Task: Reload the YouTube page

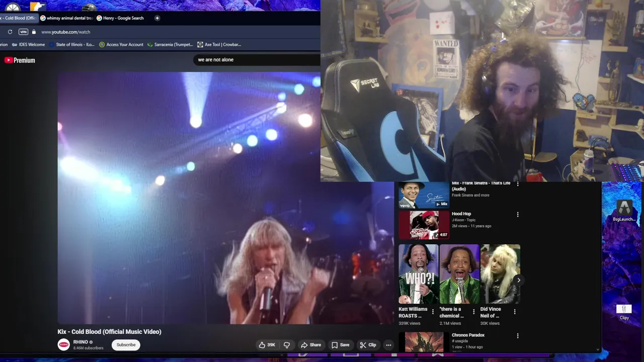Action: coord(10,32)
